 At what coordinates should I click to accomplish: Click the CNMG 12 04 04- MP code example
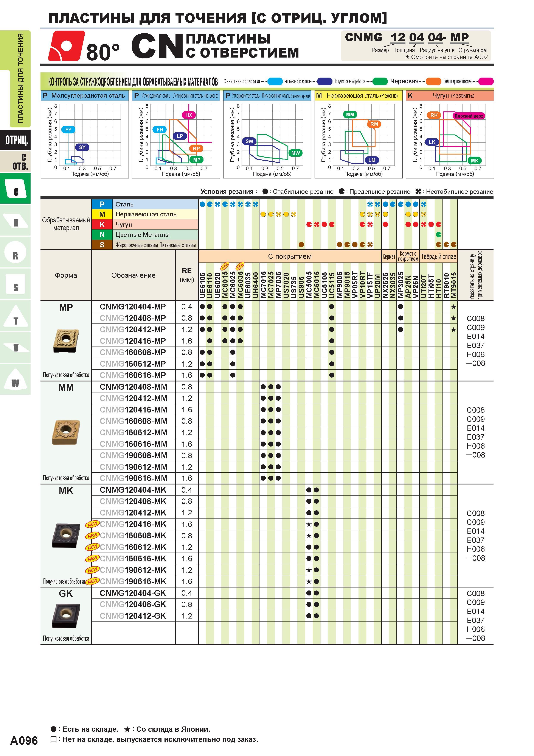click(x=407, y=37)
